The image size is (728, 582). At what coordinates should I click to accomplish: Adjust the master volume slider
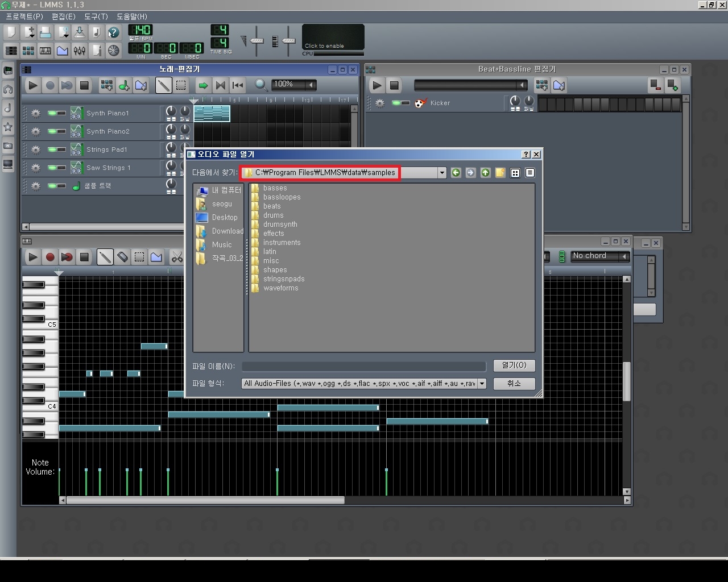(x=257, y=40)
